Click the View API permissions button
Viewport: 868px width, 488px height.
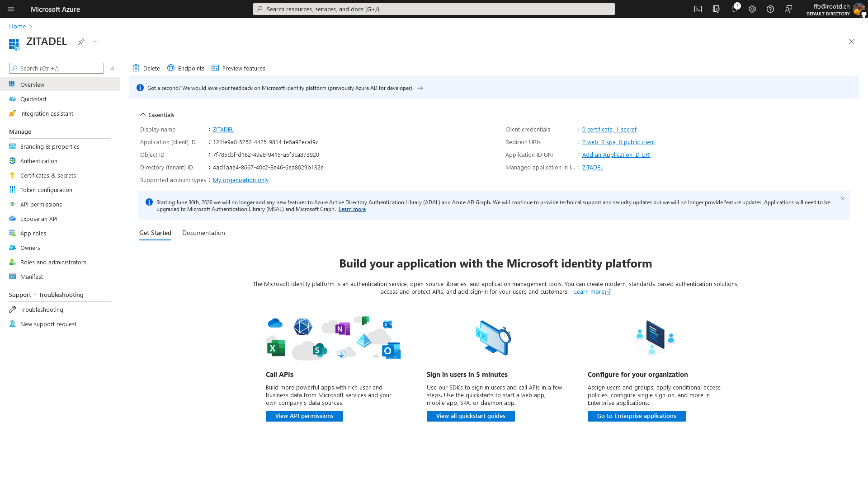click(x=304, y=415)
